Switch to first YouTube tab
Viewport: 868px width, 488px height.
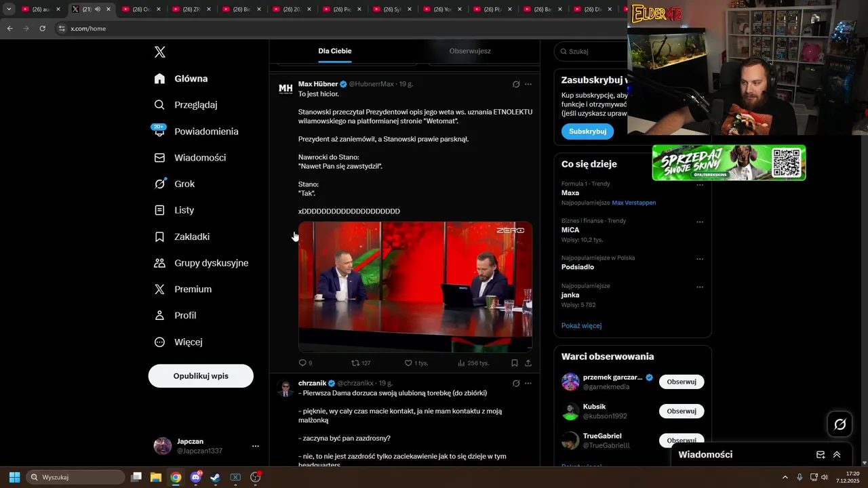tap(40, 9)
